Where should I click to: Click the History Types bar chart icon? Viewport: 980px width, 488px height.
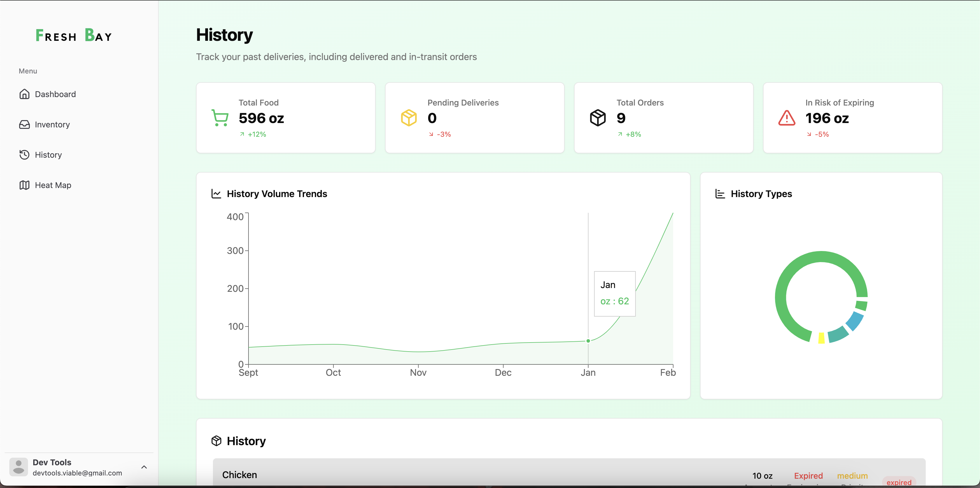point(720,194)
